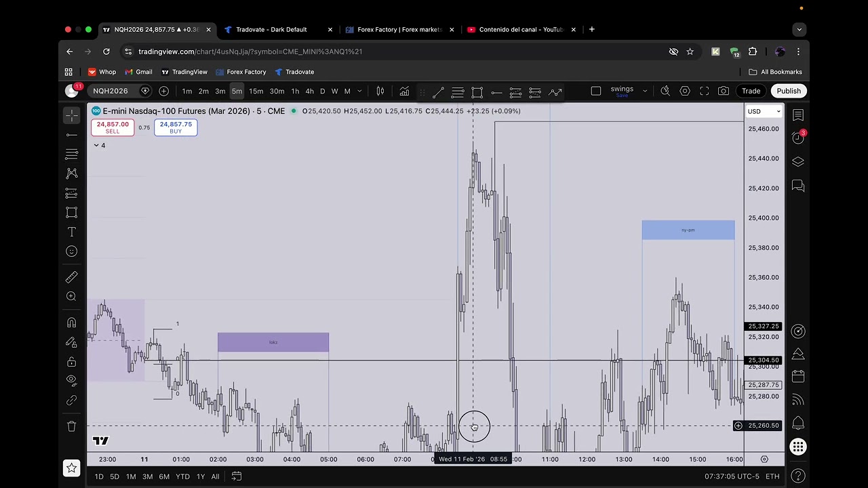The width and height of the screenshot is (868, 488).
Task: Open the alerts clock panel icon
Action: [x=798, y=138]
